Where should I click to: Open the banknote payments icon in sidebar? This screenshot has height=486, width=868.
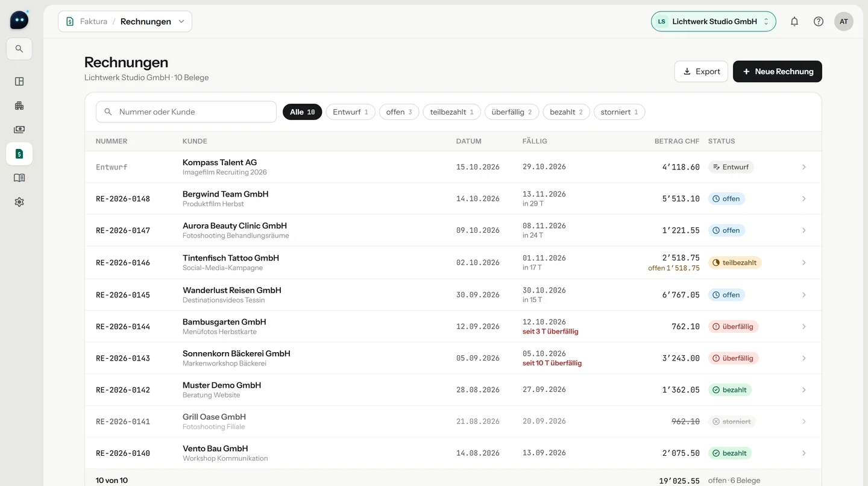click(19, 130)
